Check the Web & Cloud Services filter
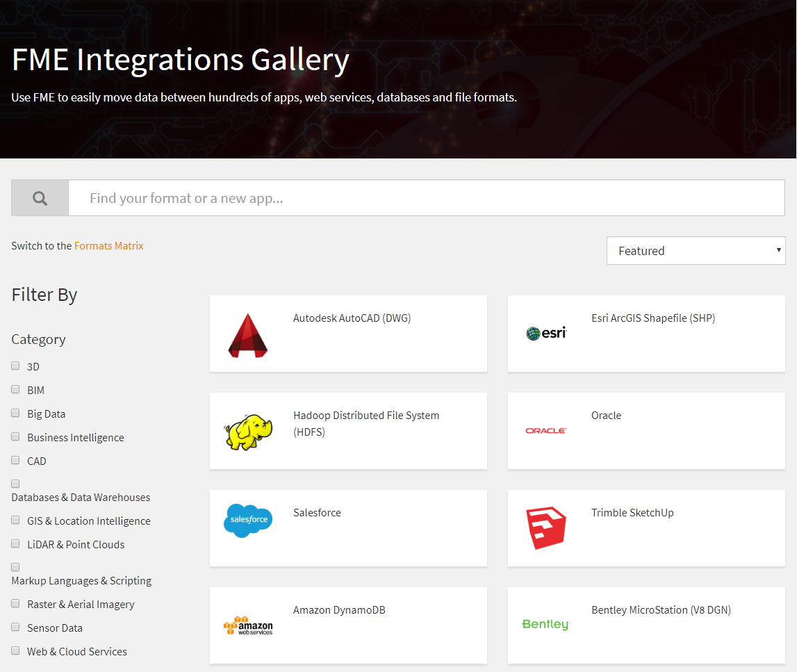The width and height of the screenshot is (797, 672). click(x=16, y=650)
